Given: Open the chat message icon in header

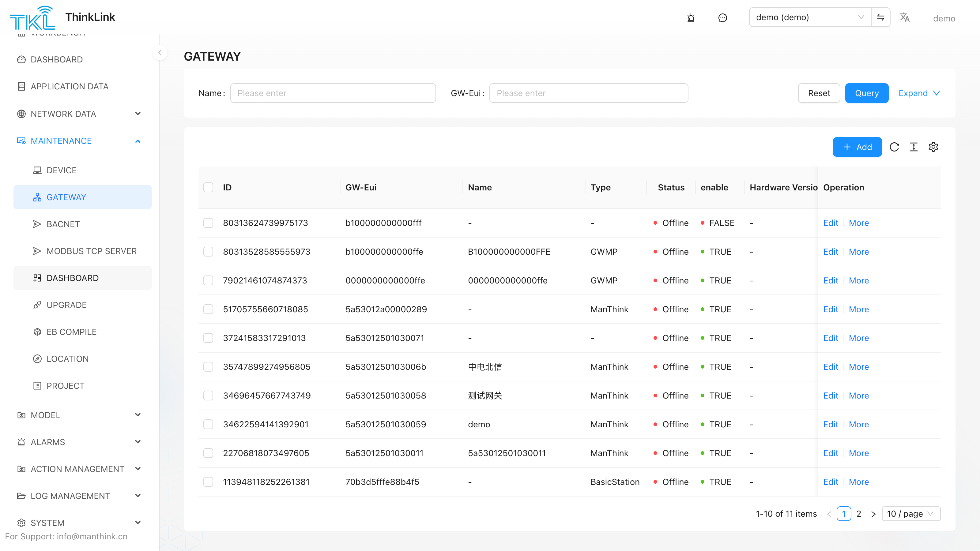Looking at the screenshot, I should click(x=722, y=17).
